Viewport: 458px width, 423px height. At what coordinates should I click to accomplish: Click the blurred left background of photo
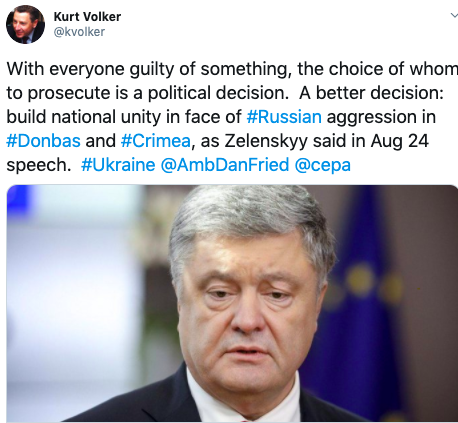pos(73,300)
